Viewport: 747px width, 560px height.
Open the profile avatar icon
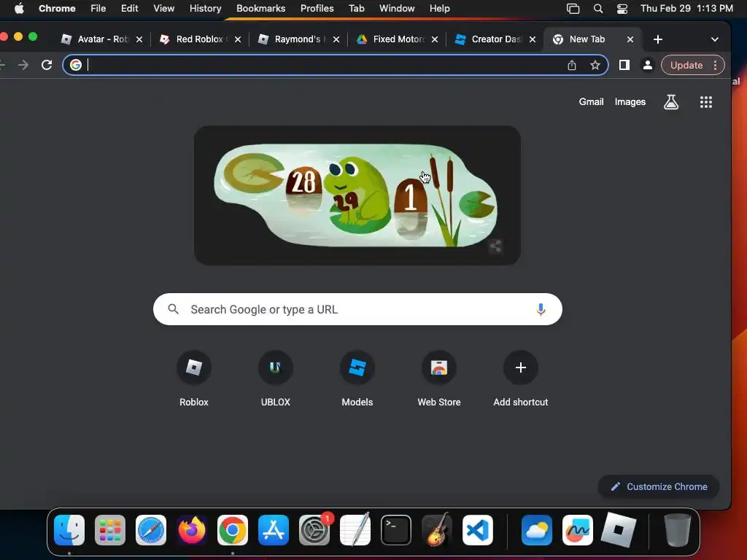pyautogui.click(x=648, y=65)
